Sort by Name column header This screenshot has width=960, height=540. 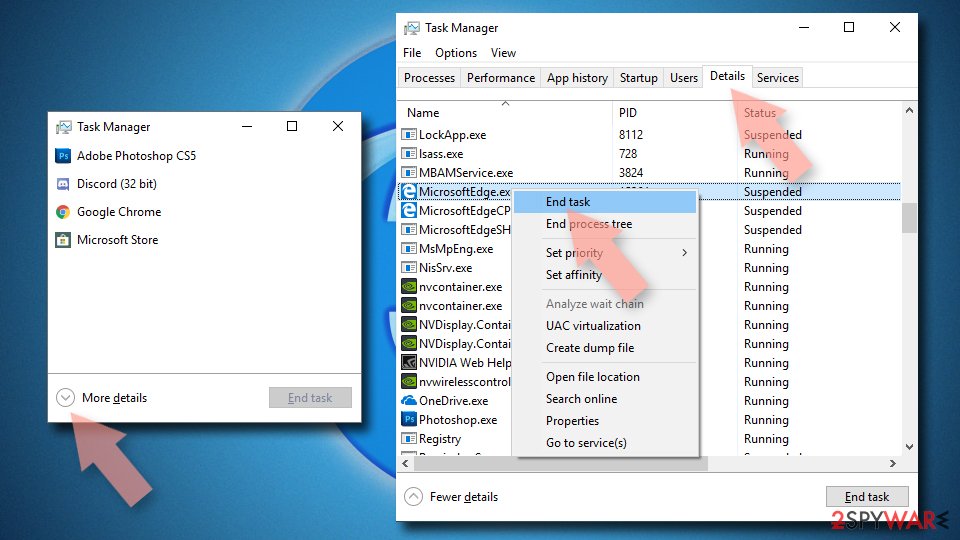point(423,113)
